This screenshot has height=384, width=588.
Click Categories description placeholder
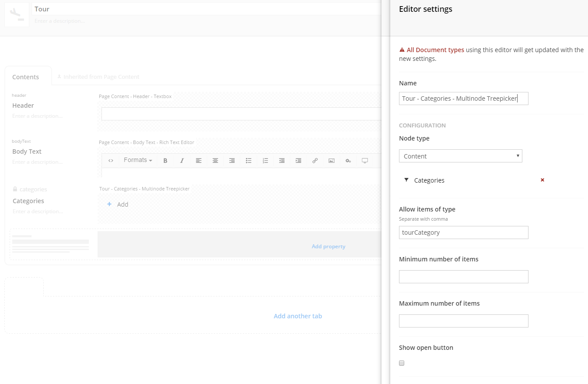38,211
